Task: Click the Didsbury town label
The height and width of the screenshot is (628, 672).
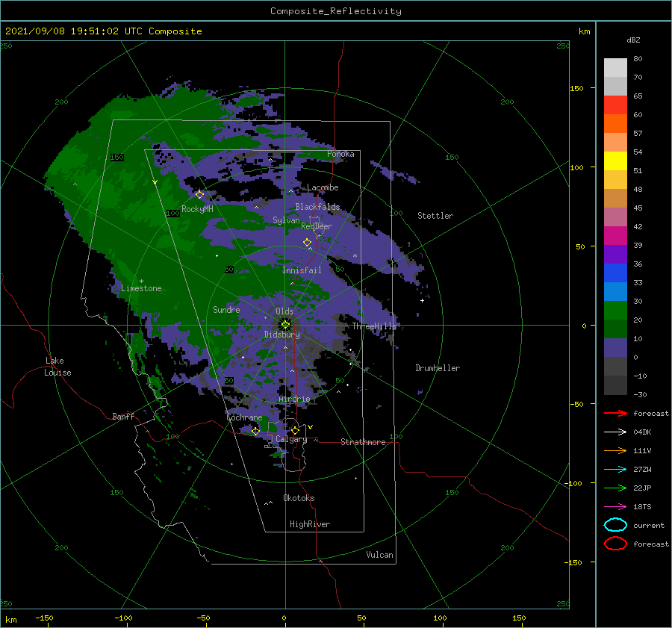Action: click(282, 335)
